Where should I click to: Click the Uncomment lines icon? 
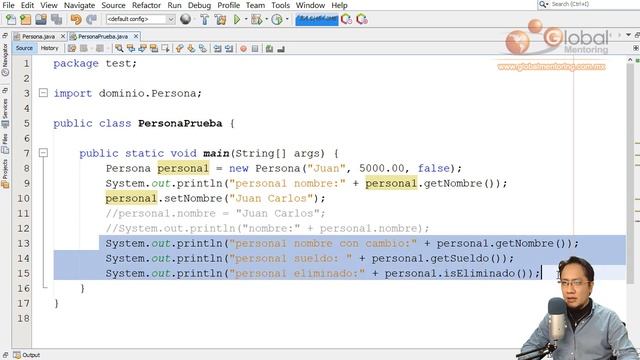(281, 49)
